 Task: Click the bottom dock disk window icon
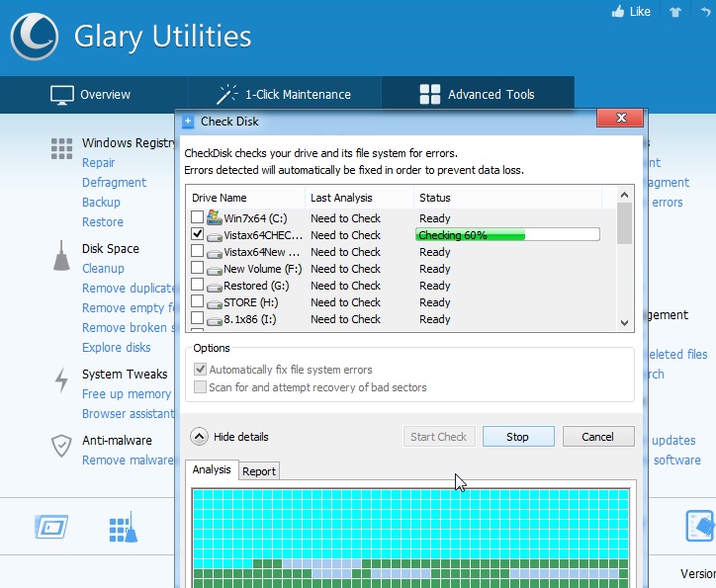pyautogui.click(x=51, y=527)
